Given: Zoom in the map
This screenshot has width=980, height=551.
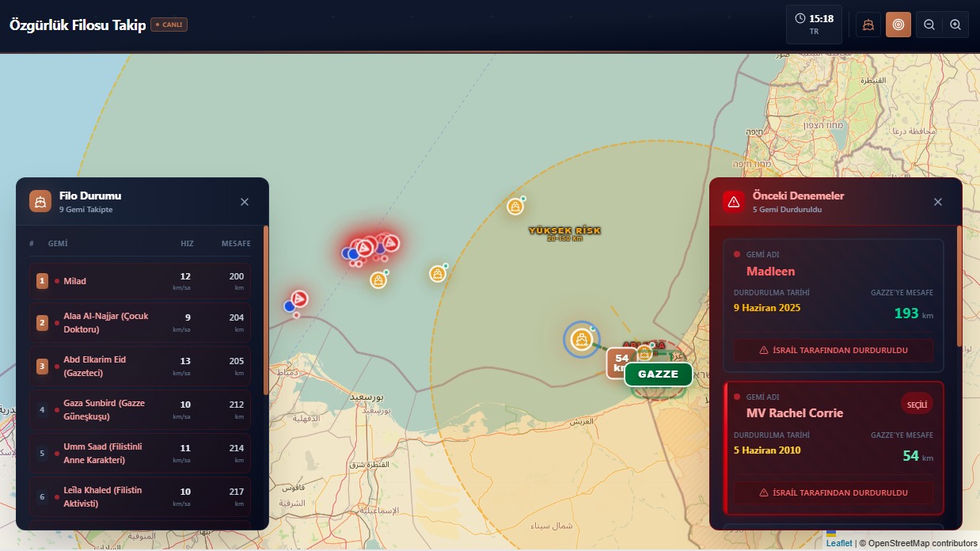Looking at the screenshot, I should (955, 25).
